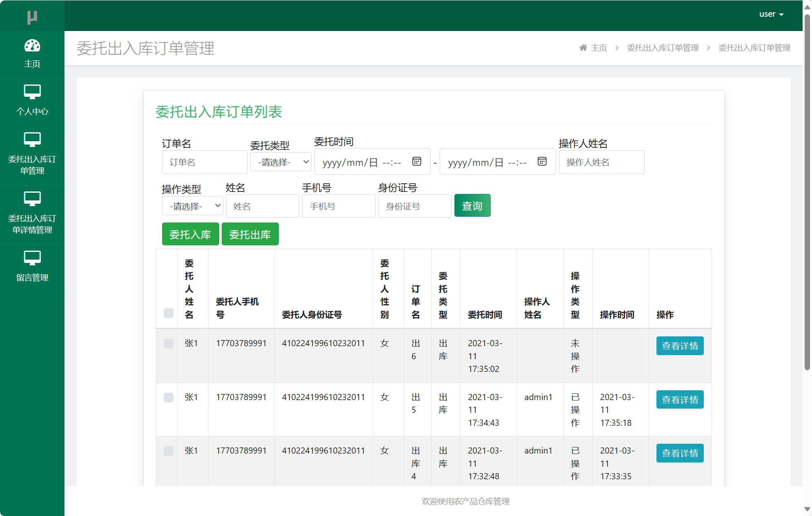Open the second date calendar picker
The height and width of the screenshot is (516, 812).
click(542, 161)
